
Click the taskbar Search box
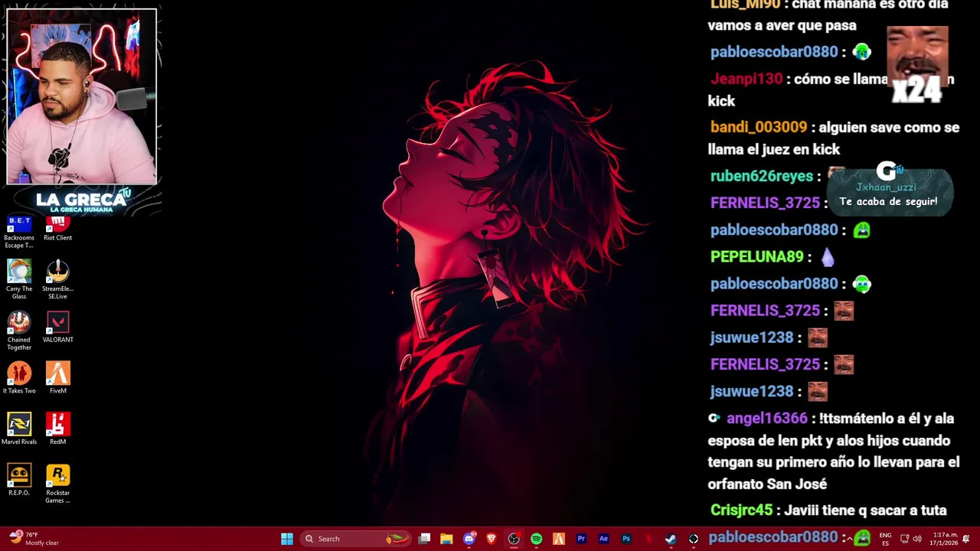click(x=355, y=539)
